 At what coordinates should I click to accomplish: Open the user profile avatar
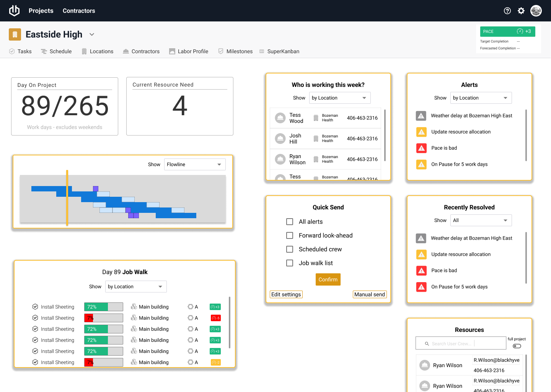[x=536, y=11]
